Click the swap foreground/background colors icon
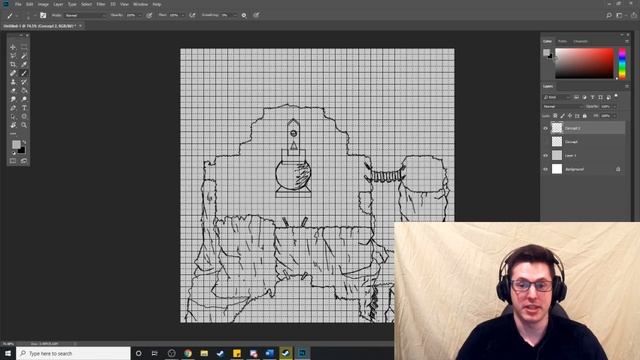 click(x=24, y=142)
